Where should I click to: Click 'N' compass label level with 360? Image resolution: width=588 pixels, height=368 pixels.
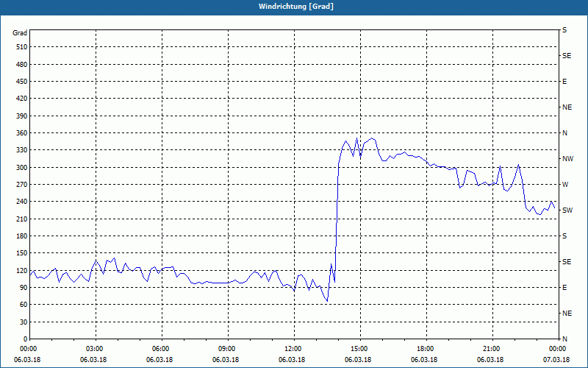565,133
